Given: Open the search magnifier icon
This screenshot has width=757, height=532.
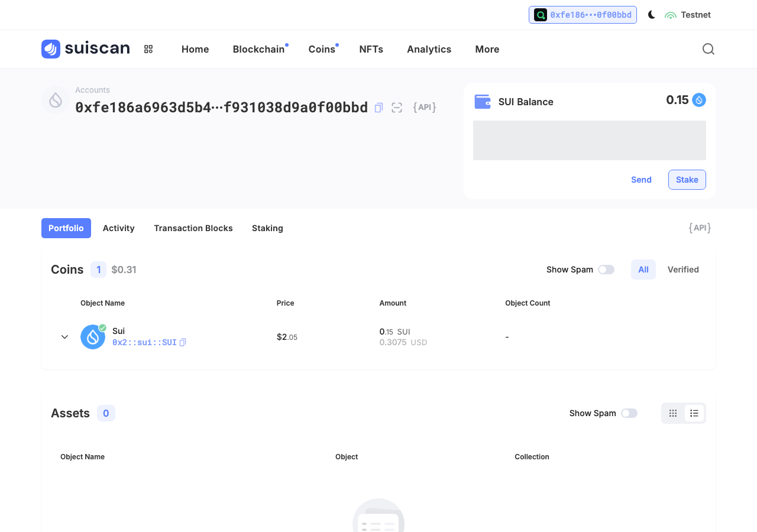Looking at the screenshot, I should 709,49.
